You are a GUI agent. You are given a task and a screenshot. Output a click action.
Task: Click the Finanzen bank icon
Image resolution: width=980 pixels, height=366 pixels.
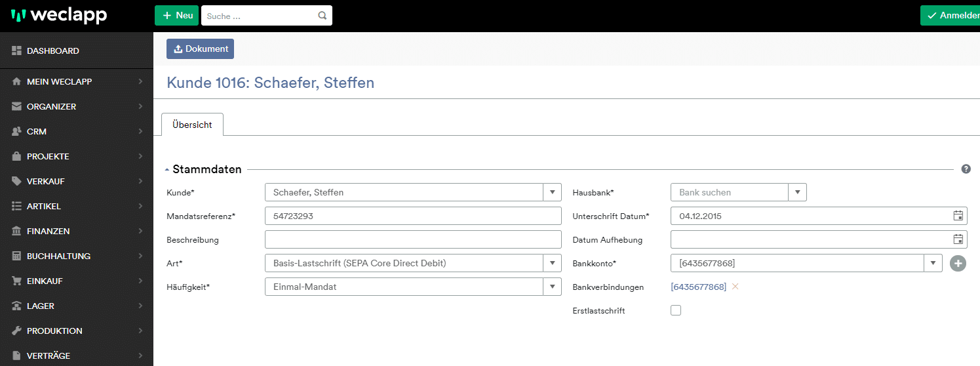click(x=17, y=232)
